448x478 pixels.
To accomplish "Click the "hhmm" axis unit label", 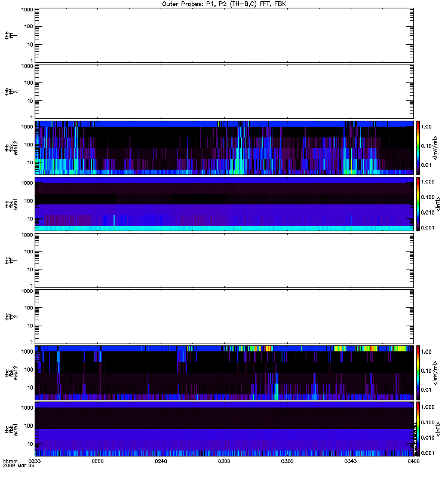I will pyautogui.click(x=10, y=461).
